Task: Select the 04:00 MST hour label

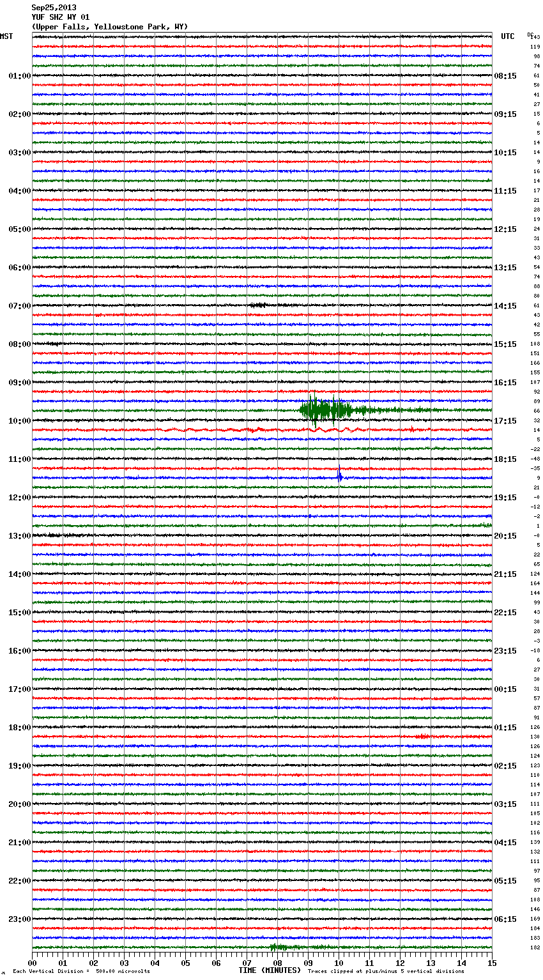Action: click(20, 191)
